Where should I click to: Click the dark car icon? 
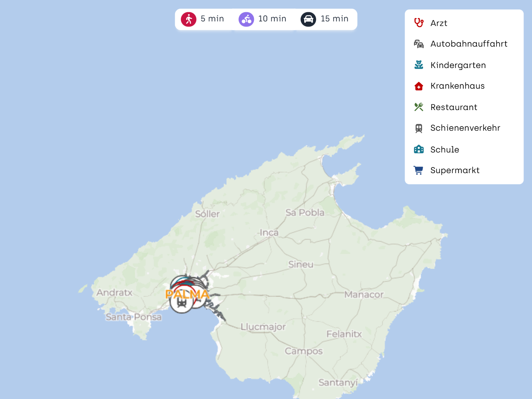click(308, 19)
